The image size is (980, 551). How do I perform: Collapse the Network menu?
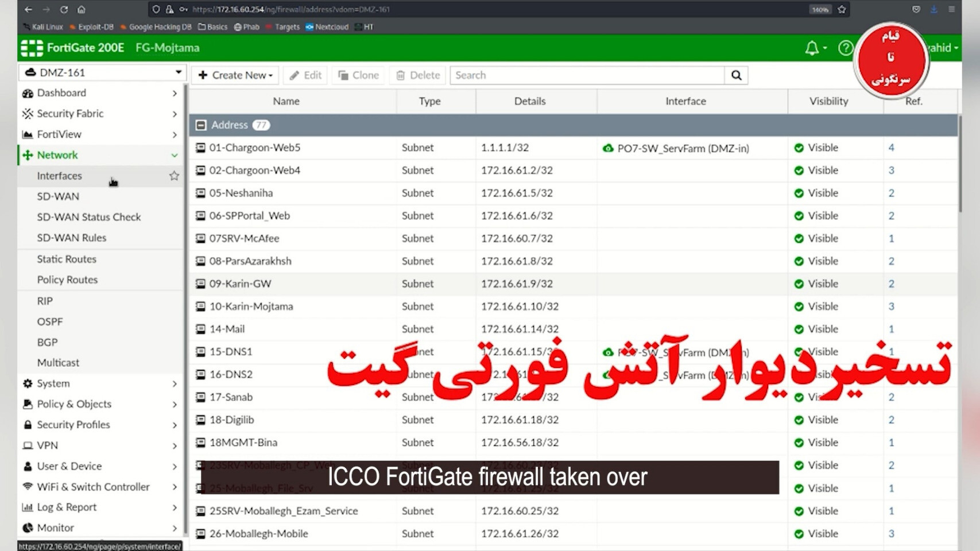click(100, 155)
